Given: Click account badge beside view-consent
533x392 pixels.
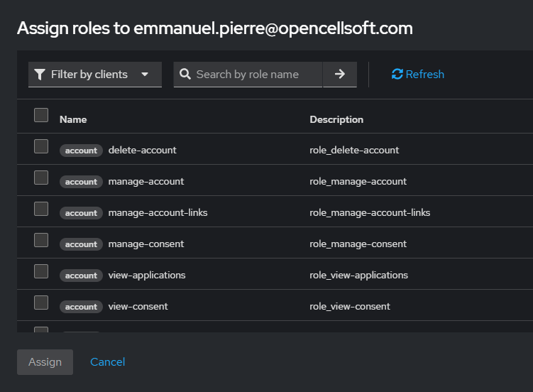Looking at the screenshot, I should [x=81, y=307].
